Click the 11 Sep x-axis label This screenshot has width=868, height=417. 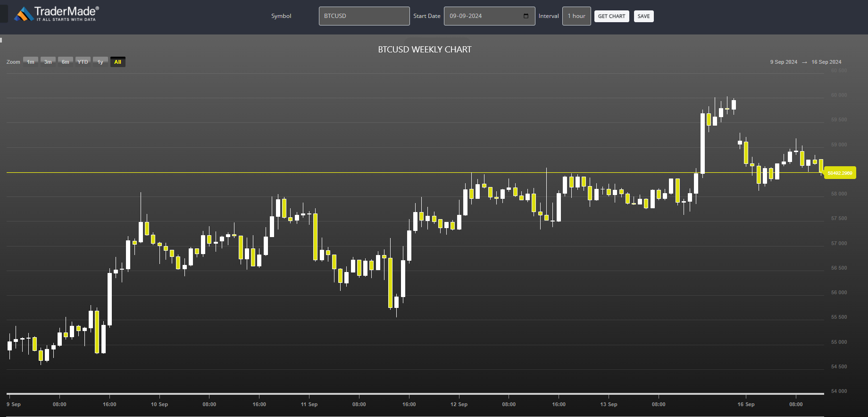(x=309, y=404)
